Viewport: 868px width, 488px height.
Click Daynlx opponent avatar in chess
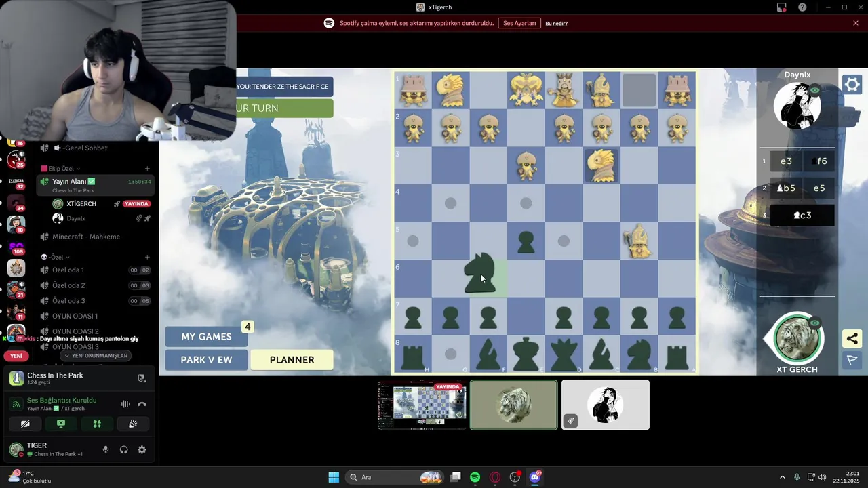click(797, 106)
